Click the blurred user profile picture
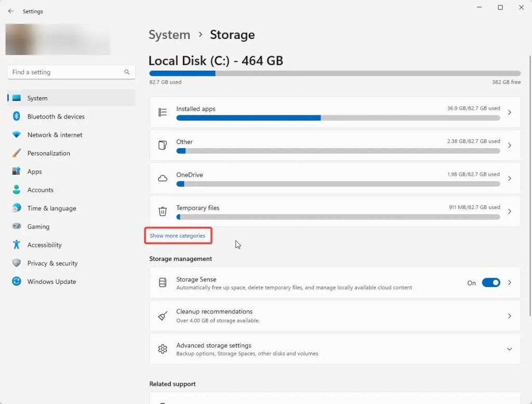The height and width of the screenshot is (404, 532). pos(58,40)
